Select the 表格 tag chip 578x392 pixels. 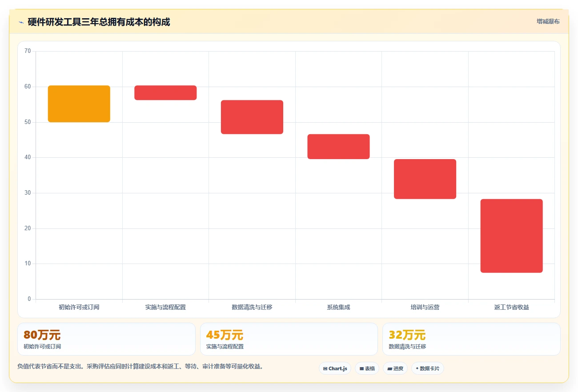367,368
